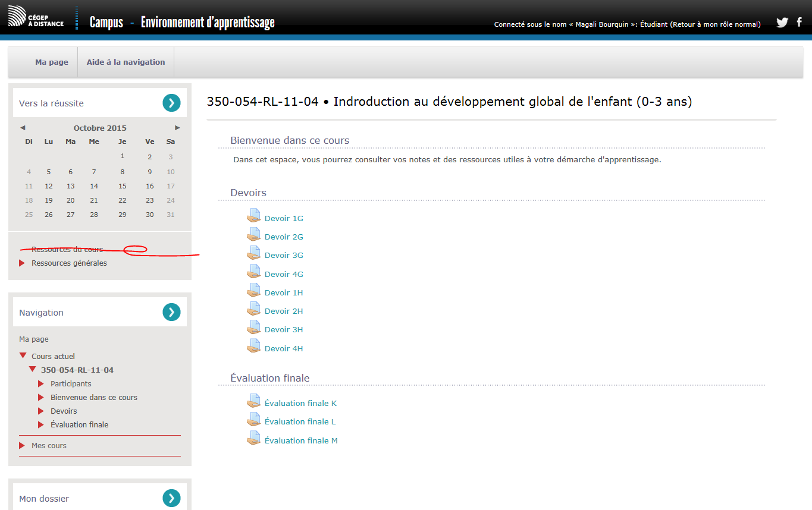This screenshot has width=812, height=510.
Task: Open Aide à la navigation menu
Action: tap(126, 62)
